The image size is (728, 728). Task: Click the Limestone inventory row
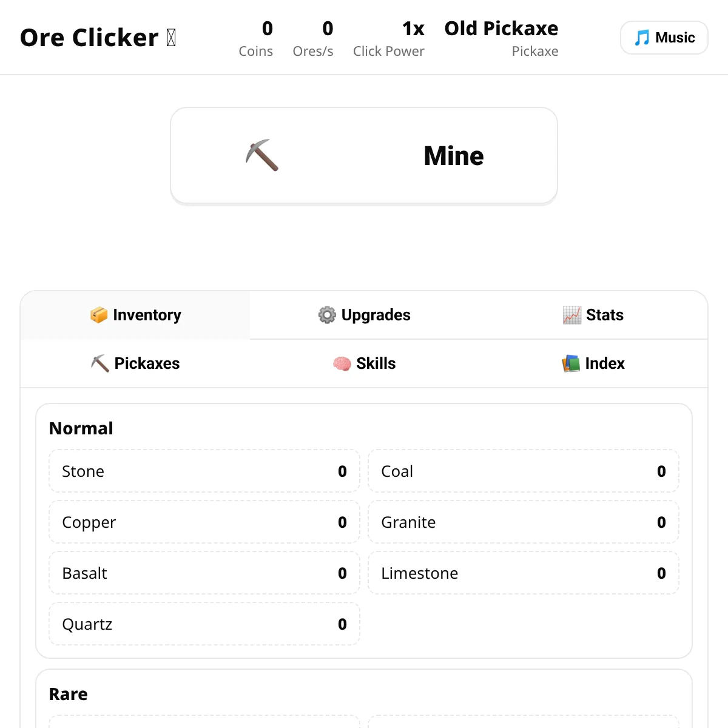[524, 573]
